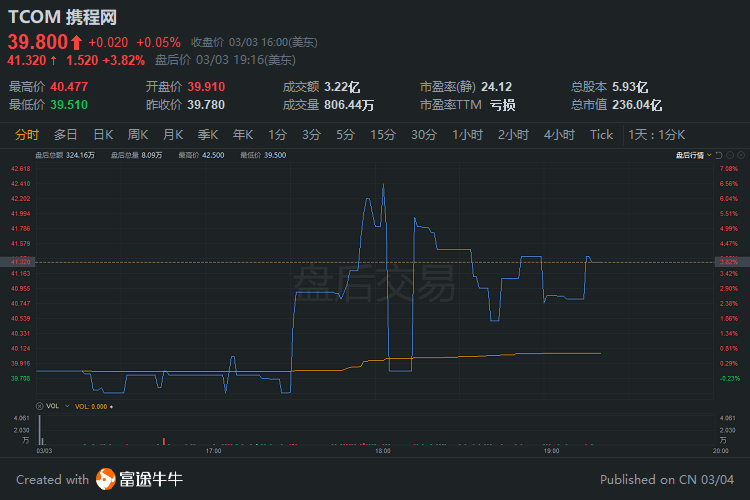This screenshot has width=750, height=500.
Task: Click the 41.320 price marker on left axis
Action: tap(17, 262)
